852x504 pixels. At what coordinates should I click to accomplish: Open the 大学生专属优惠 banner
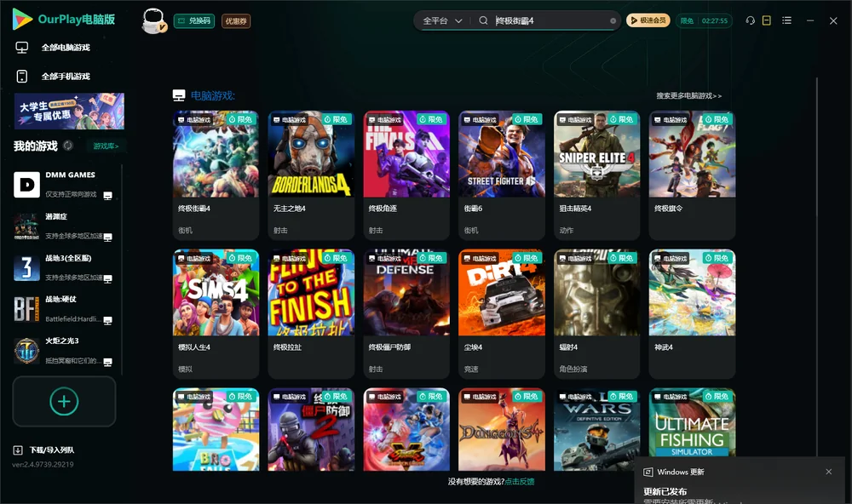(70, 111)
